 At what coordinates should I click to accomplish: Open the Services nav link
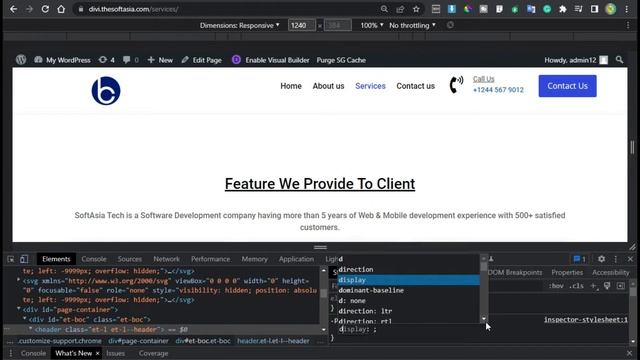[x=370, y=86]
